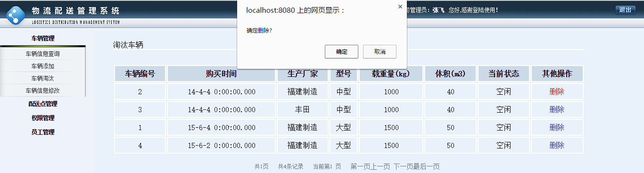Open 车辆信息修改 in the sidebar
Viewport: 644px width, 173px height.
[x=43, y=91]
